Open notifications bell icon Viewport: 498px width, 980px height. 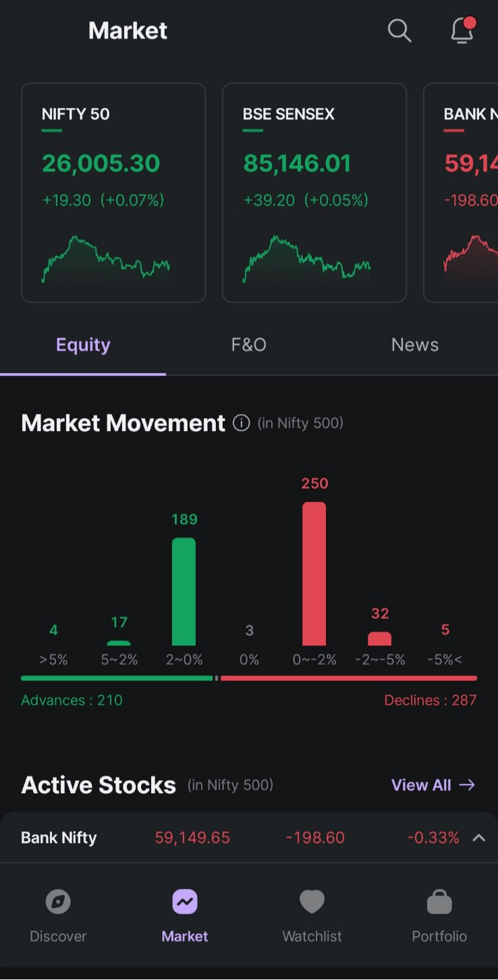pos(462,30)
